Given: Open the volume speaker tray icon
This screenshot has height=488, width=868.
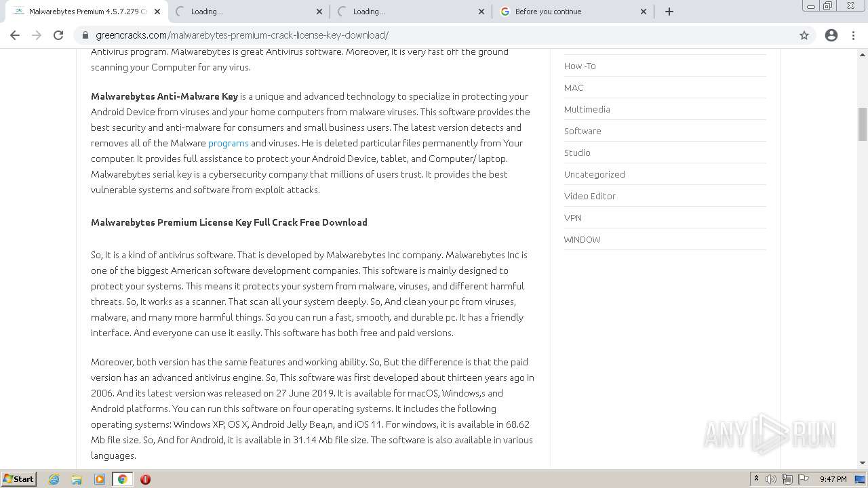Looking at the screenshot, I should point(771,479).
